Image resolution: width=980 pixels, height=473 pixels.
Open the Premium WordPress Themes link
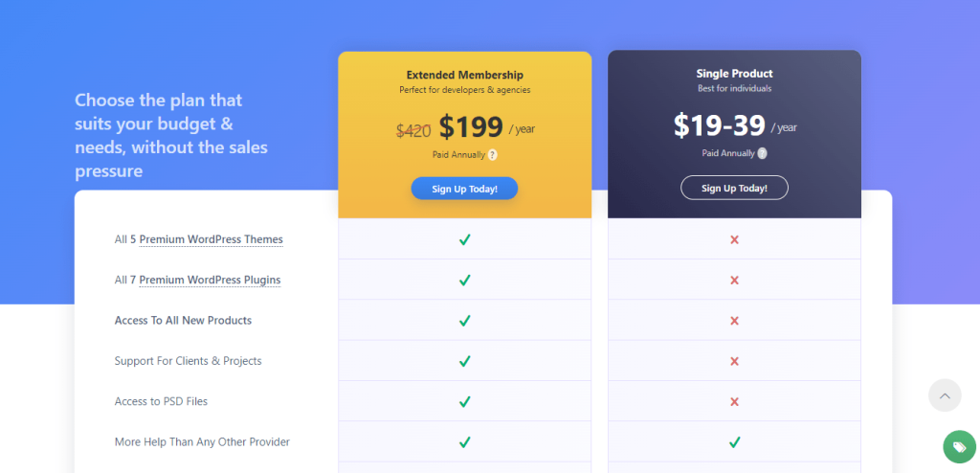coord(212,239)
